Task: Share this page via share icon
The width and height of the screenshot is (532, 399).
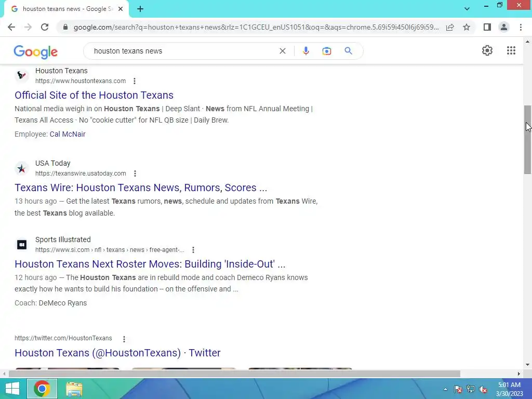Action: (450, 27)
